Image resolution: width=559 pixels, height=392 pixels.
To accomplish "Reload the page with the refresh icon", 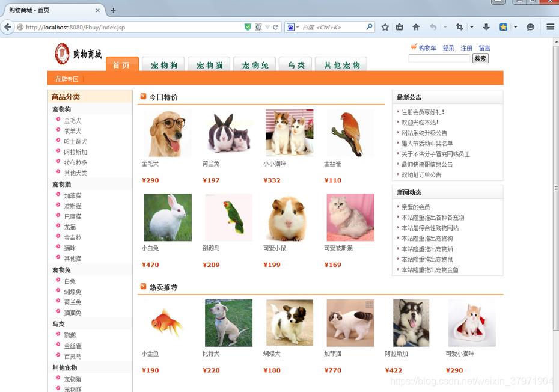I will 275,27.
